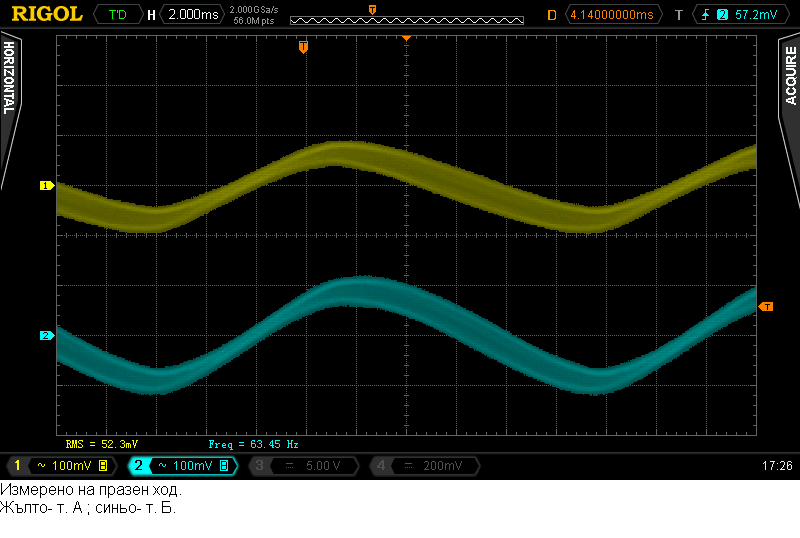Click the rising edge trigger slope icon
Viewport: 800px width, 538px height.
pos(706,15)
